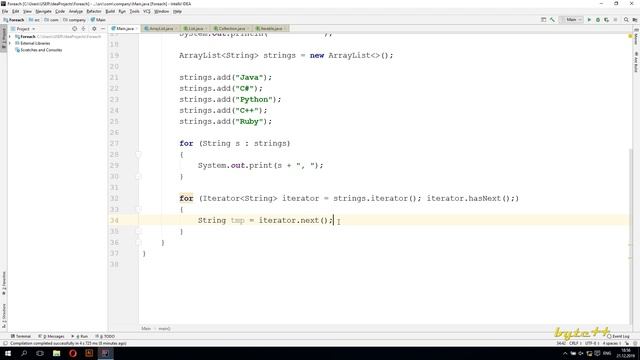
Task: Expand External Libraries tree node
Action: pos(10,43)
